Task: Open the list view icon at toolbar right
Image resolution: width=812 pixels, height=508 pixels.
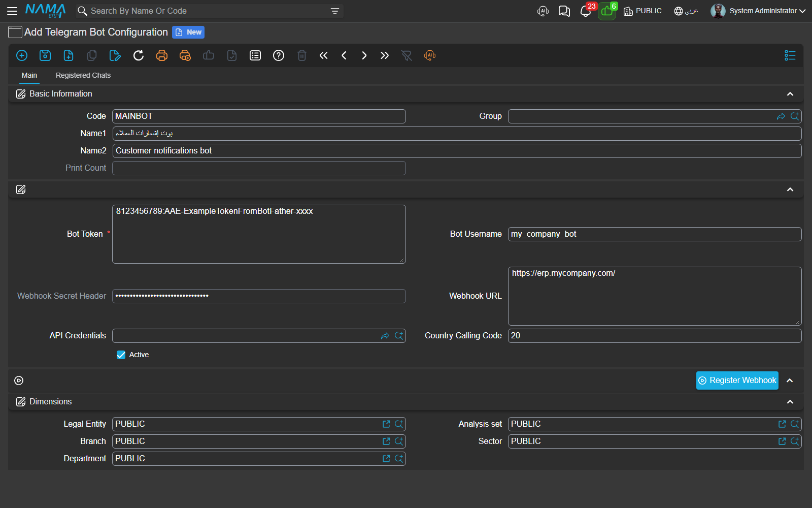Action: pyautogui.click(x=790, y=55)
